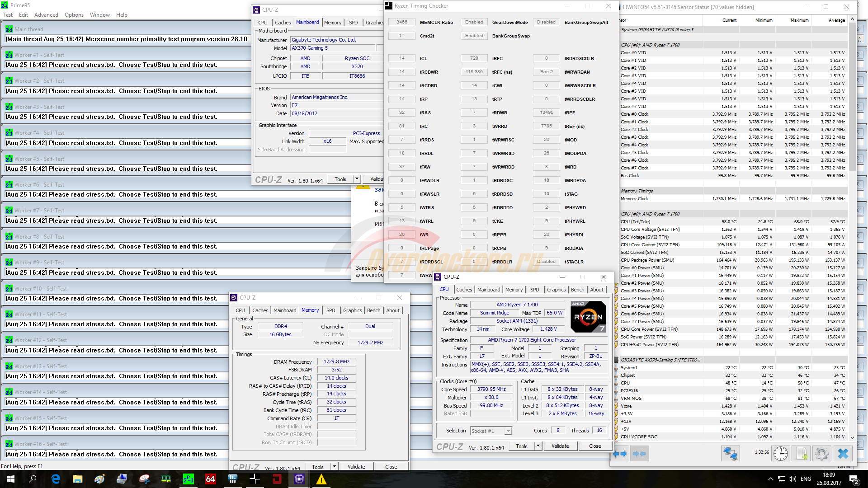Viewport: 868px width, 488px height.
Task: Open Tools dropdown arrow in CPU-Z Mainboard window
Action: pyautogui.click(x=357, y=179)
